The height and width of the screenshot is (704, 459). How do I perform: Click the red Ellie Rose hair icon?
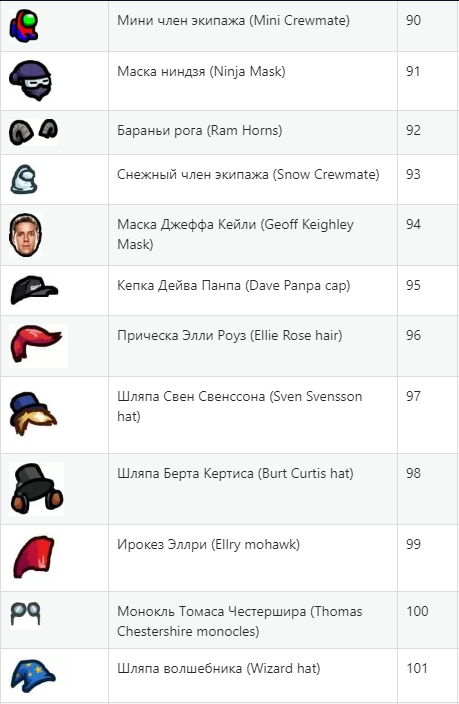coord(38,346)
